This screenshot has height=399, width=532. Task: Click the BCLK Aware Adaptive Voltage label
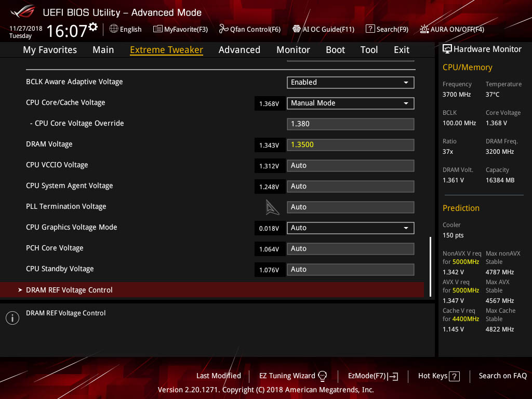74,82
